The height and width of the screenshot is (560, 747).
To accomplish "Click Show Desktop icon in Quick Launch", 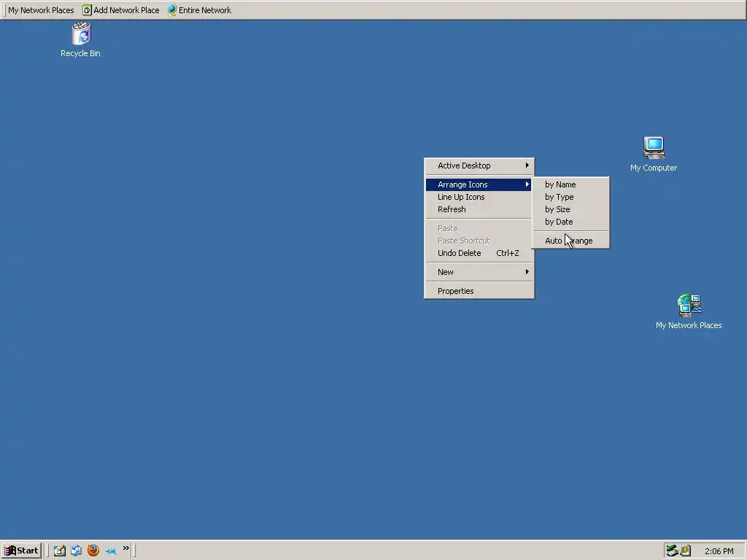I will (x=60, y=551).
